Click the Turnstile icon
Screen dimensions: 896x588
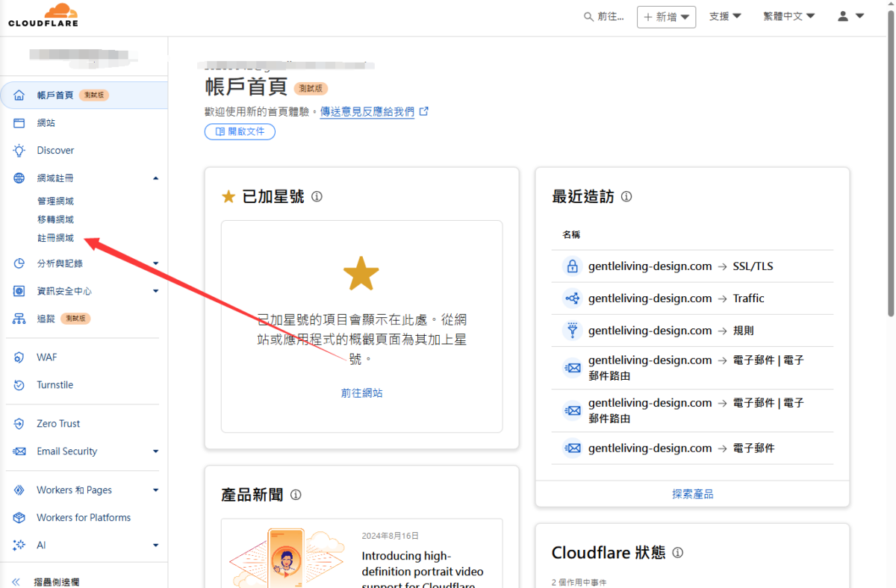point(19,385)
